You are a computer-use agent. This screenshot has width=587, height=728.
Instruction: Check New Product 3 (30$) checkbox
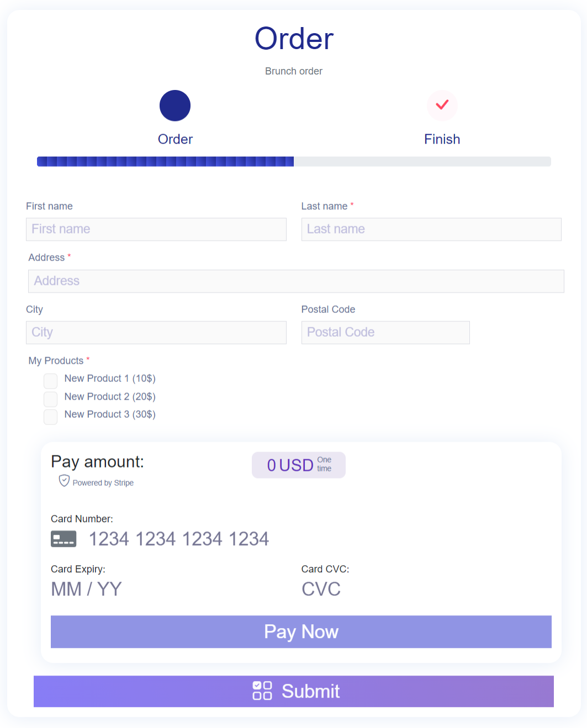[51, 417]
